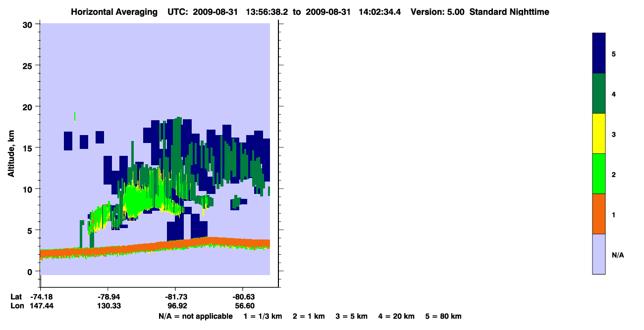Click the colorbar 'N/A' label
Viewport: 644px width, 330px height.
pyautogui.click(x=618, y=255)
